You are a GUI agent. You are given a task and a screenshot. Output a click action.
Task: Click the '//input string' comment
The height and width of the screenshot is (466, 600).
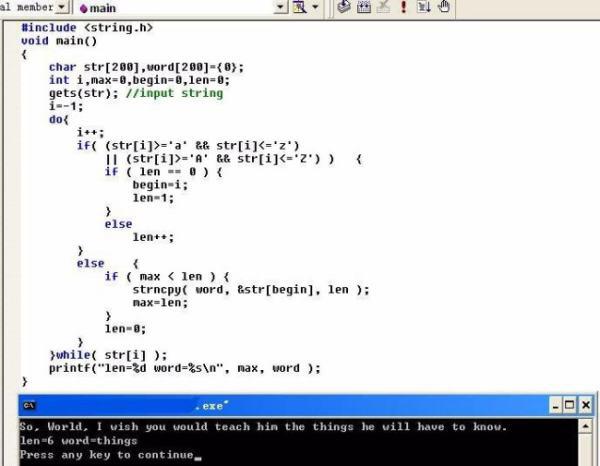[x=174, y=93]
